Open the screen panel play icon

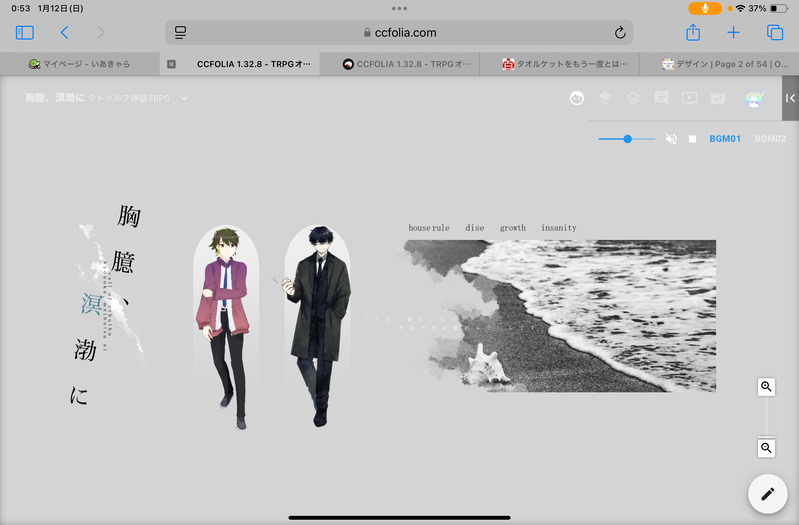click(x=689, y=97)
